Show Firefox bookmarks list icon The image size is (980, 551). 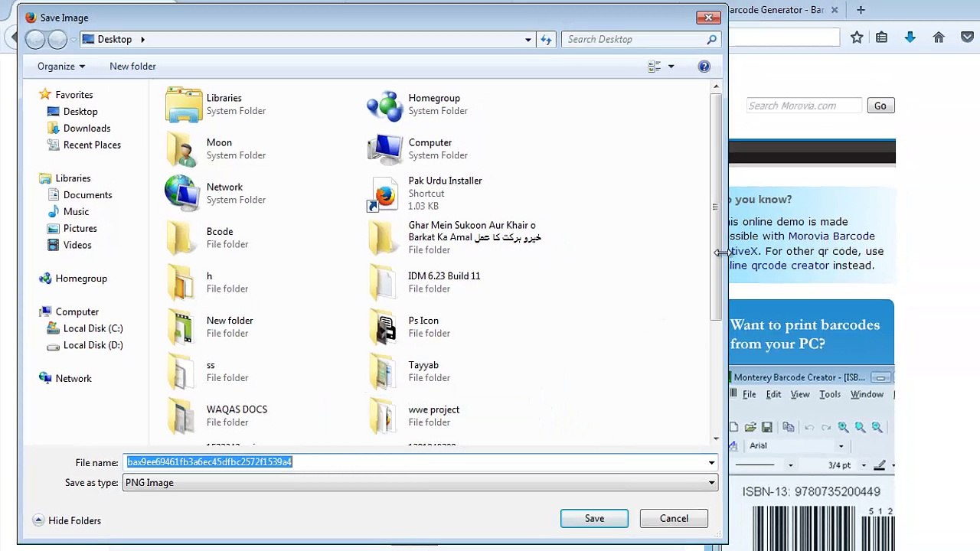(x=881, y=37)
